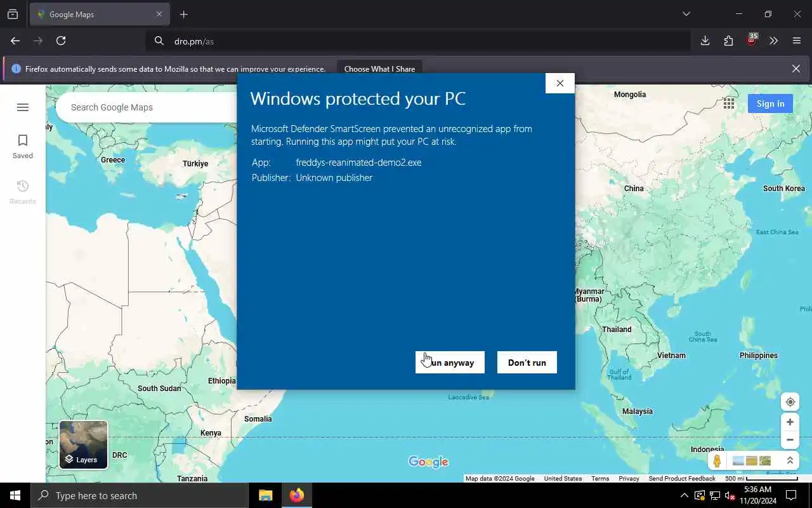Screen dimensions: 812x508
Task: Click Somalia label on map
Action: pos(258,419)
